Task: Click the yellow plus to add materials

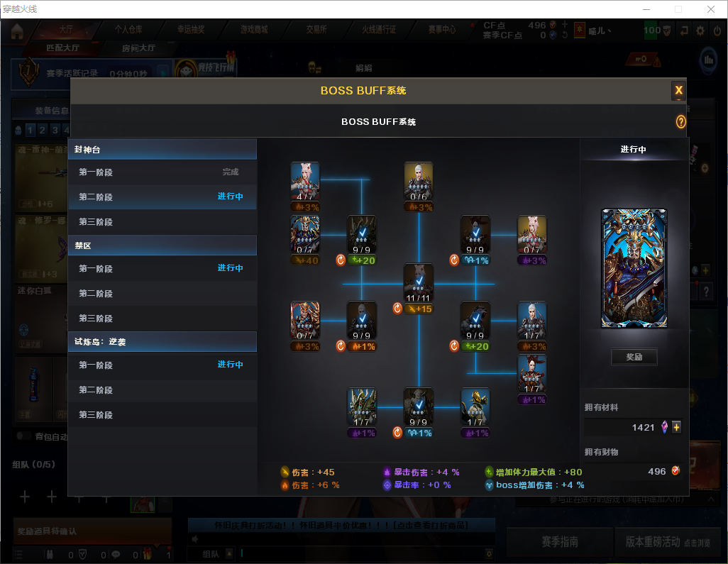Action: [x=676, y=427]
